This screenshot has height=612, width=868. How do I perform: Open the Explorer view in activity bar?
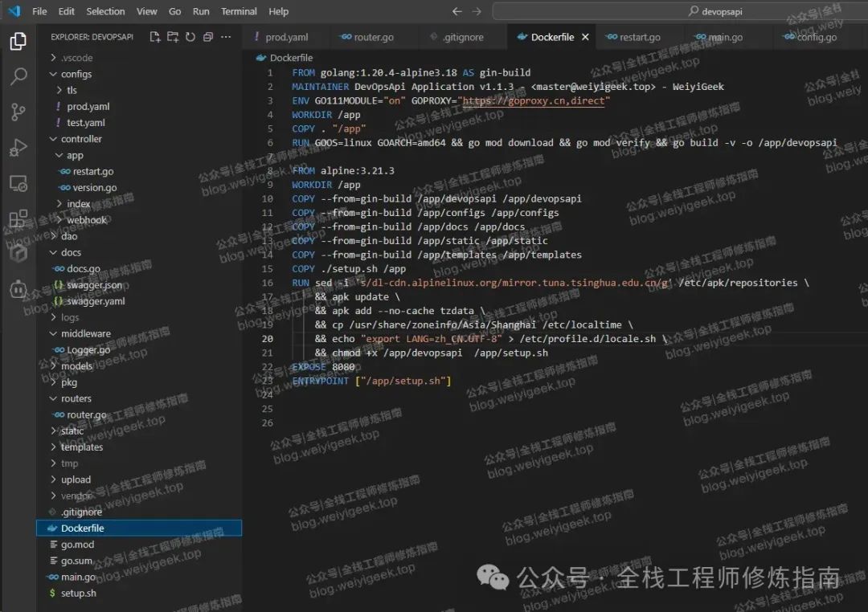[18, 41]
